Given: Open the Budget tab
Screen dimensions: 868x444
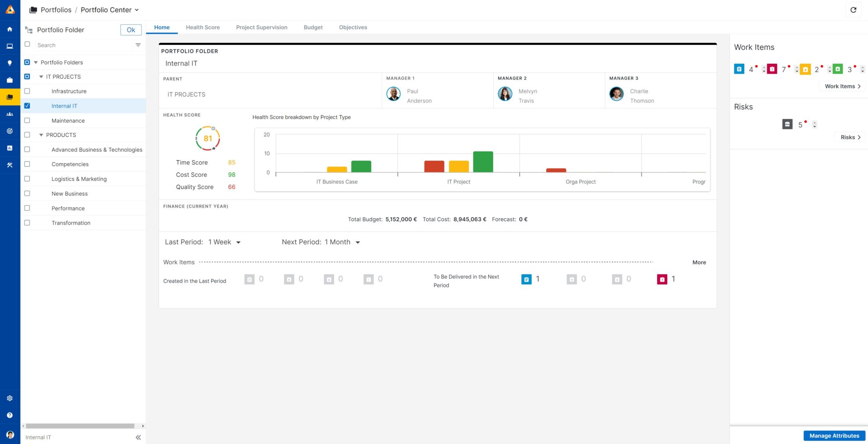Looking at the screenshot, I should pyautogui.click(x=313, y=28).
